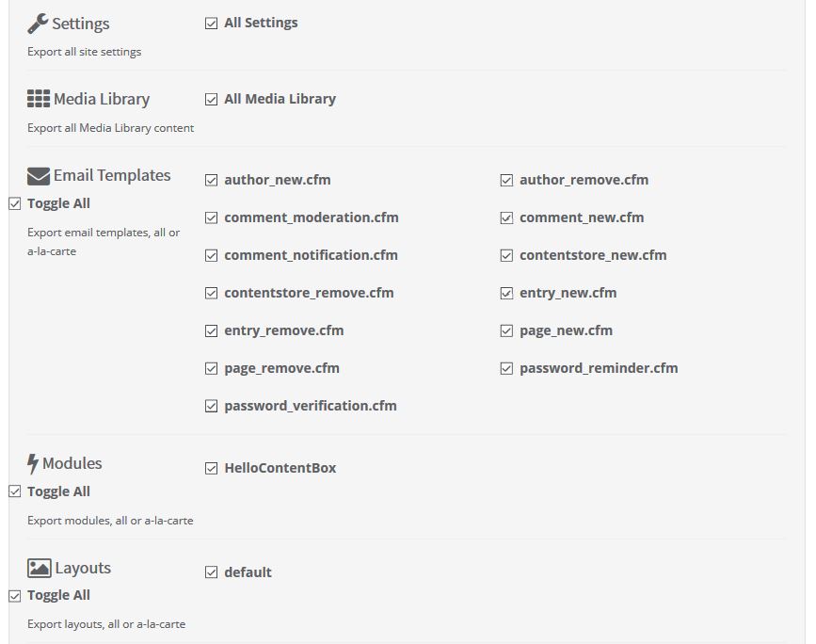Toggle all Email Templates checkbox
Viewport: 816px width, 644px height.
15,203
